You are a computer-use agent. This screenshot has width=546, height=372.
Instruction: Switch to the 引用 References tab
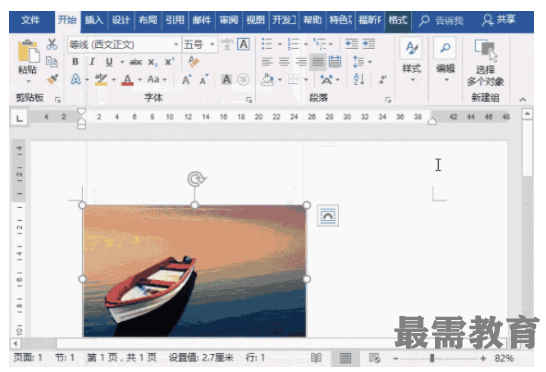point(175,20)
